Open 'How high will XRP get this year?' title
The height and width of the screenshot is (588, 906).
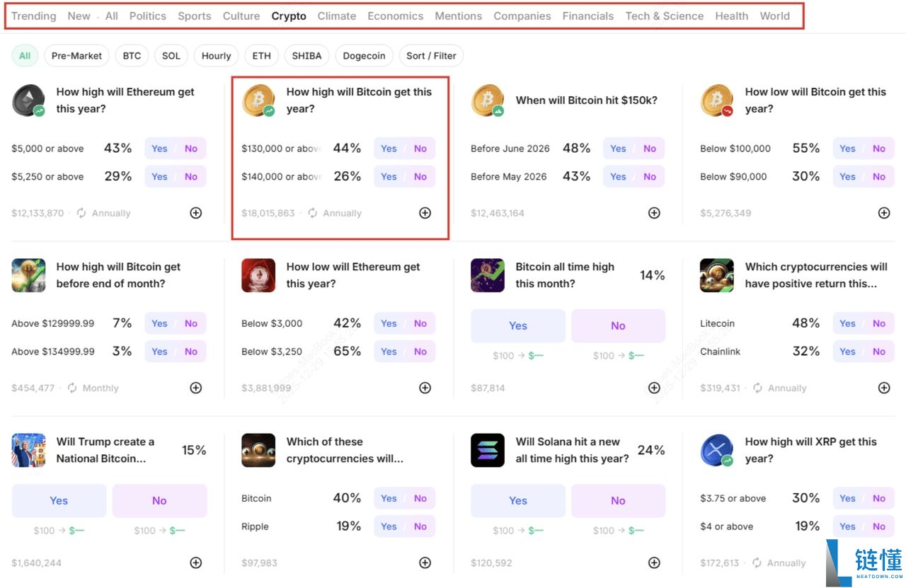pos(810,450)
